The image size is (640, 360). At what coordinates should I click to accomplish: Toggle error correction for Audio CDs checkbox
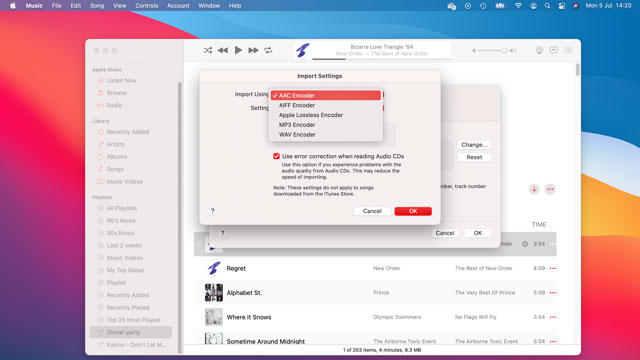pyautogui.click(x=276, y=156)
